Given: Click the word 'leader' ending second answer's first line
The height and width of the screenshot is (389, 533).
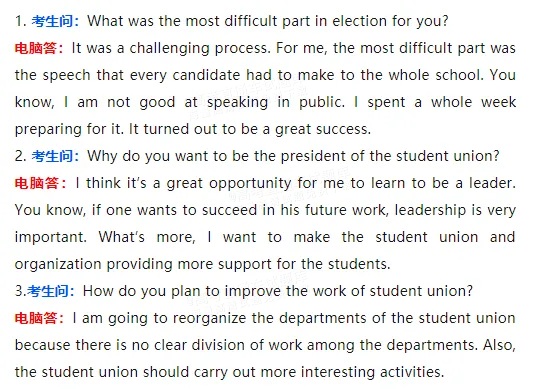Looking at the screenshot, I should tap(492, 183).
